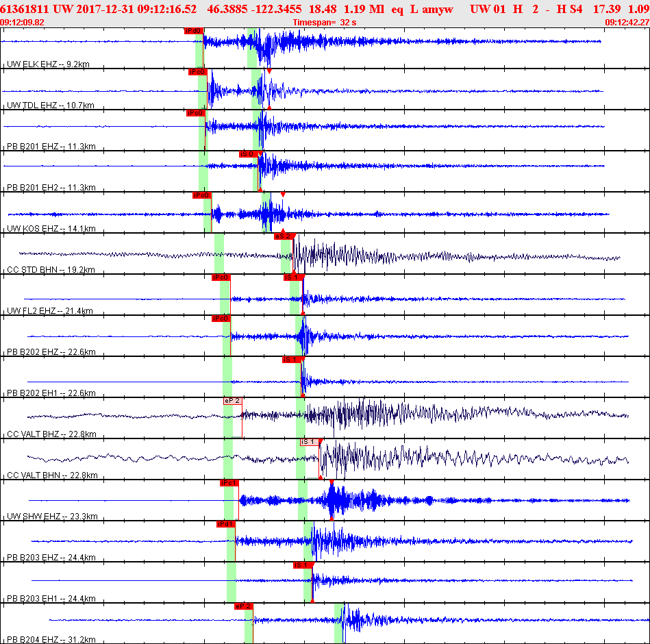This screenshot has height=644, width=650.
Task: Click the iPc1 pick flag on SHW EHZ
Action: point(229,483)
